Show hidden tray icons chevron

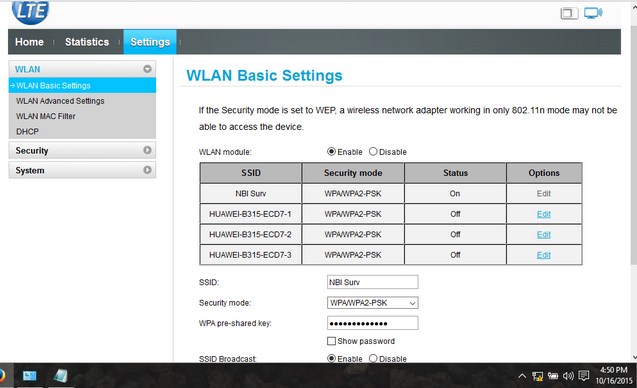pyautogui.click(x=522, y=376)
